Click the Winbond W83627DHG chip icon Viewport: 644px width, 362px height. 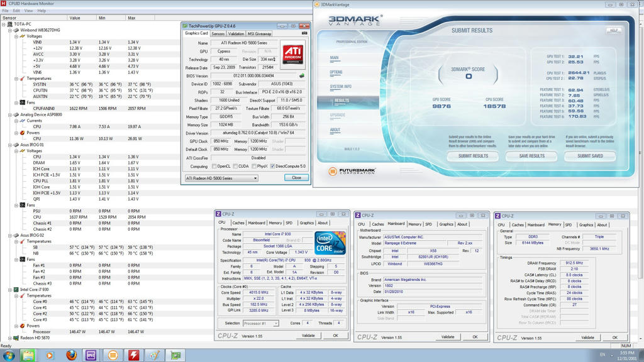[16, 30]
